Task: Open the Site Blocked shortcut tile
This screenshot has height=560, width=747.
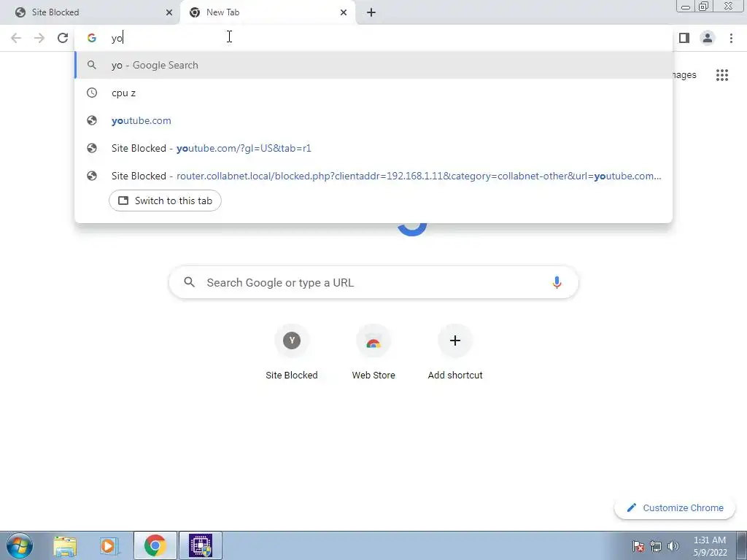Action: (292, 352)
